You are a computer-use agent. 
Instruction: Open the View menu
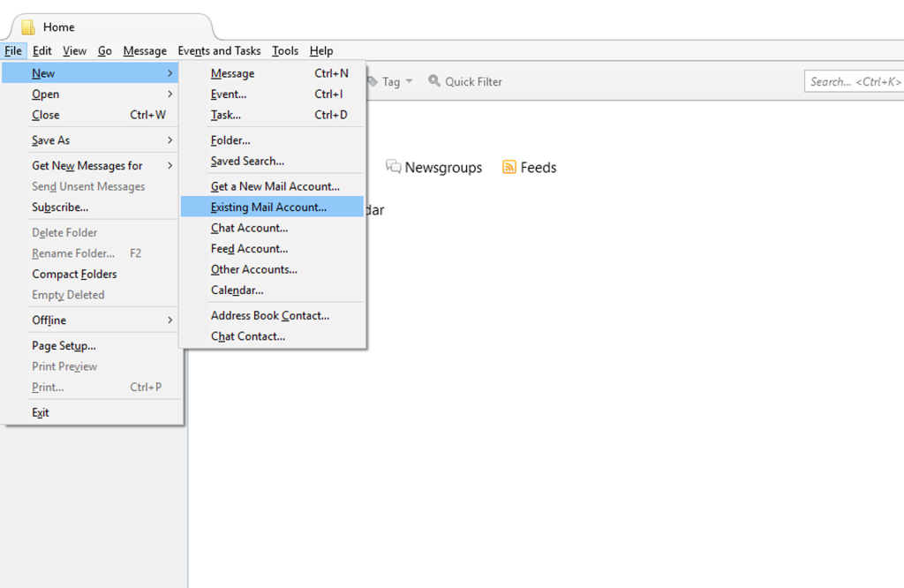[x=74, y=50]
